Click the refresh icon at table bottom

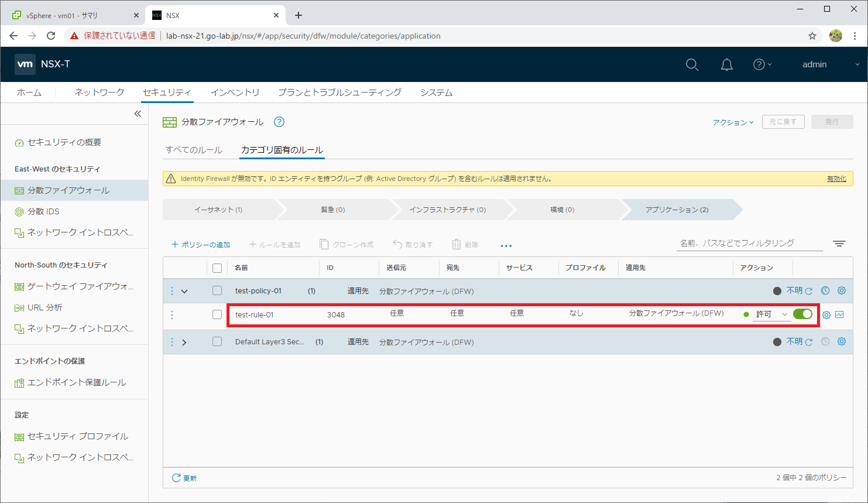[x=176, y=478]
